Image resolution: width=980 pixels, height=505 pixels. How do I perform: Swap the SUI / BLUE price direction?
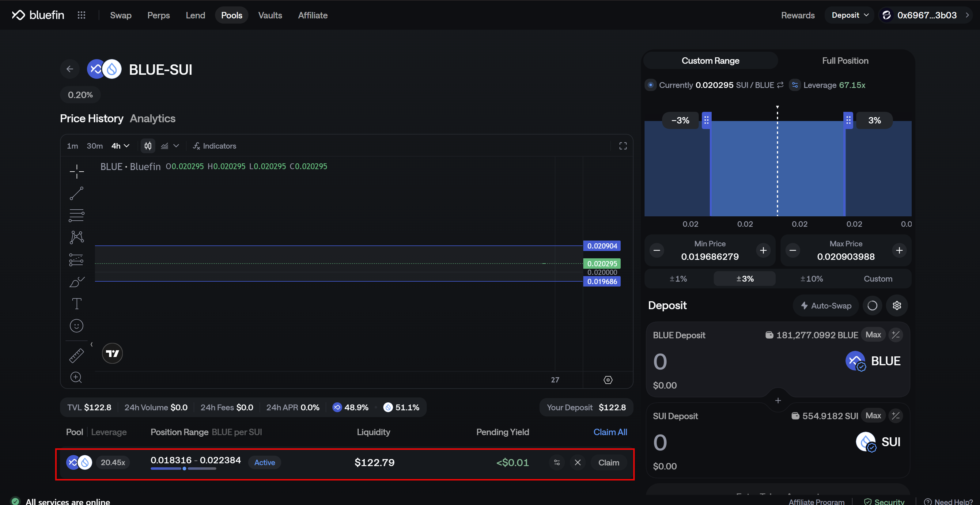(x=780, y=85)
